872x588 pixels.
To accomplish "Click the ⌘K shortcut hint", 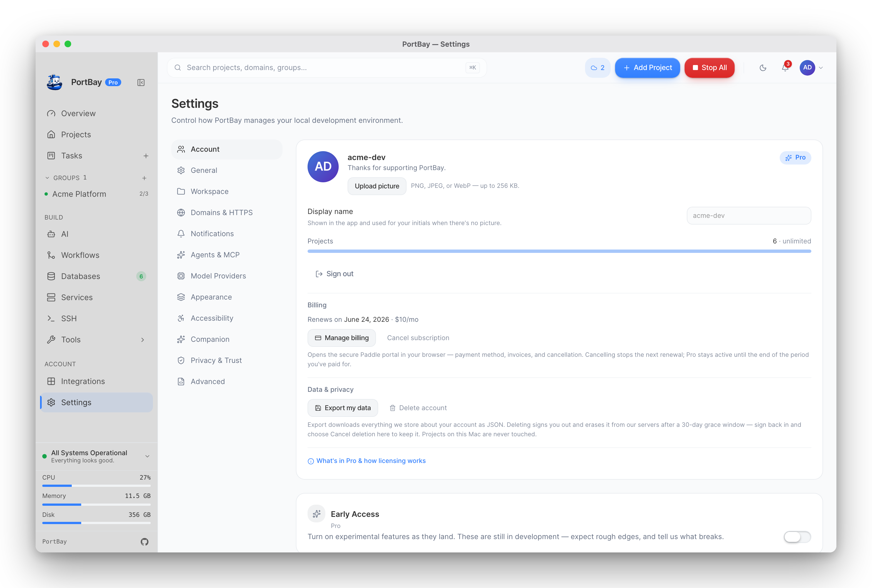I will (x=472, y=68).
